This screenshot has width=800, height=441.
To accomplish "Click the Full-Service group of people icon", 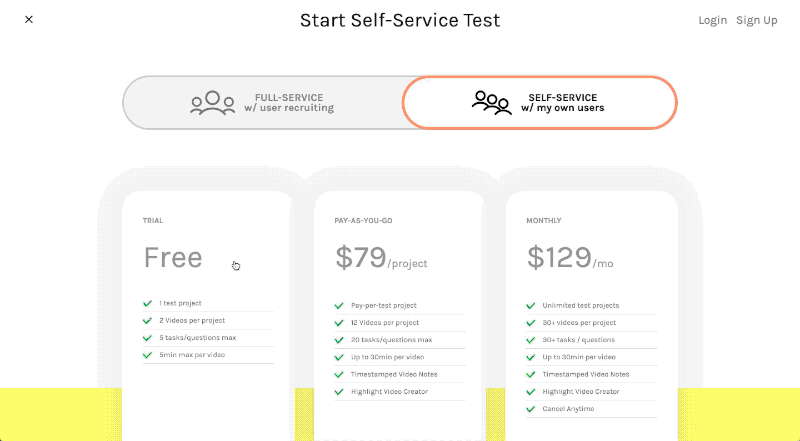I will (x=212, y=103).
